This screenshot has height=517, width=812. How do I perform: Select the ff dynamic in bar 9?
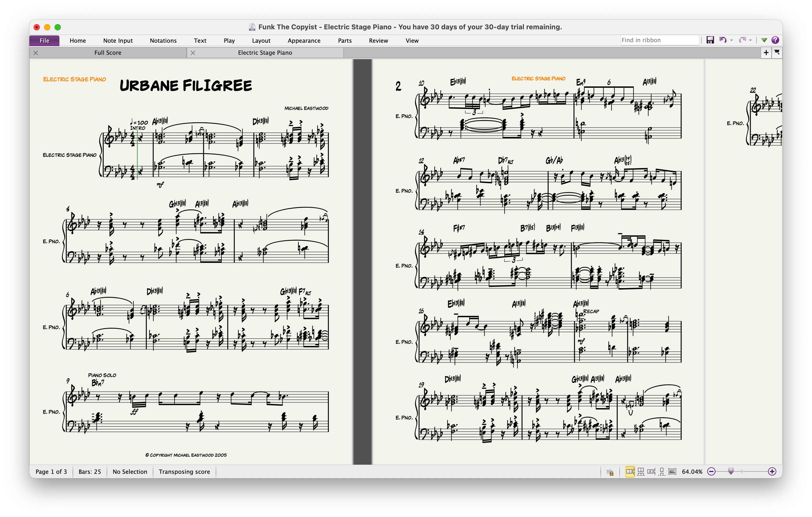click(x=134, y=412)
